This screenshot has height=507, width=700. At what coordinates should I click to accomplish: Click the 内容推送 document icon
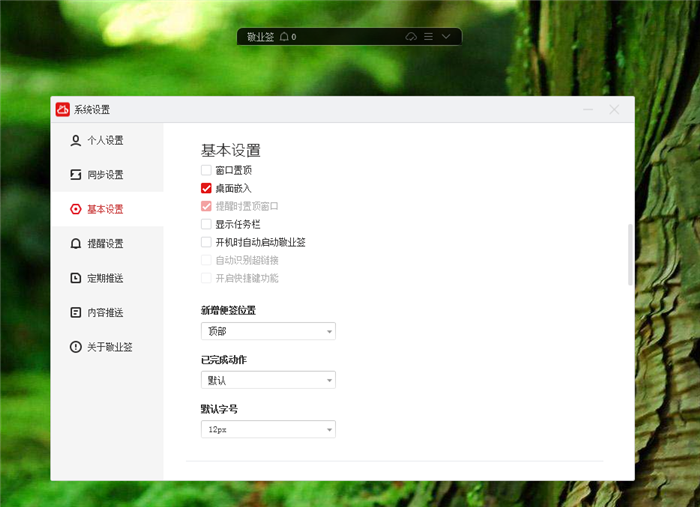[x=75, y=312]
